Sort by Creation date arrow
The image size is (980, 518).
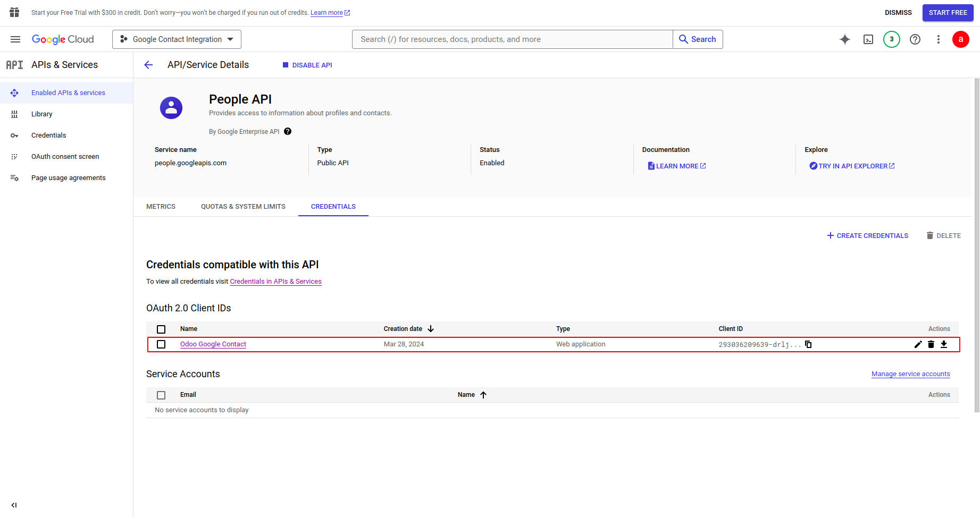coord(431,329)
